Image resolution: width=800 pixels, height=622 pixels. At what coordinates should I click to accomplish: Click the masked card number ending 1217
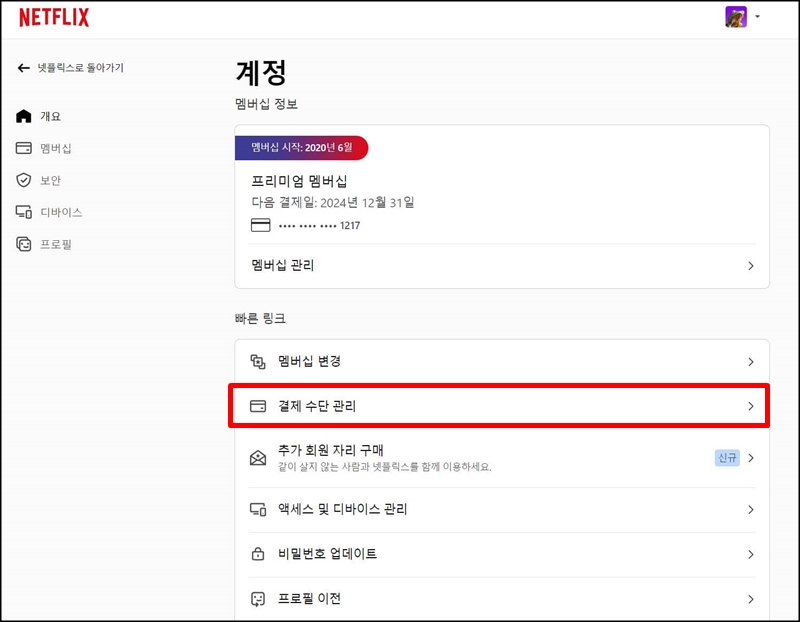(x=319, y=226)
